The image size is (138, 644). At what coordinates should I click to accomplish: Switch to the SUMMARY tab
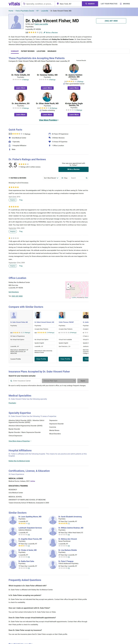coord(15,51)
